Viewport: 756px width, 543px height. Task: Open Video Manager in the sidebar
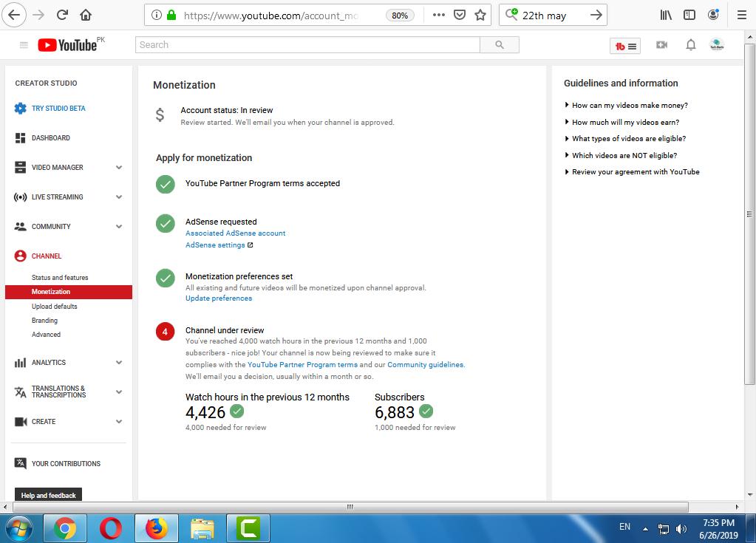pyautogui.click(x=57, y=167)
